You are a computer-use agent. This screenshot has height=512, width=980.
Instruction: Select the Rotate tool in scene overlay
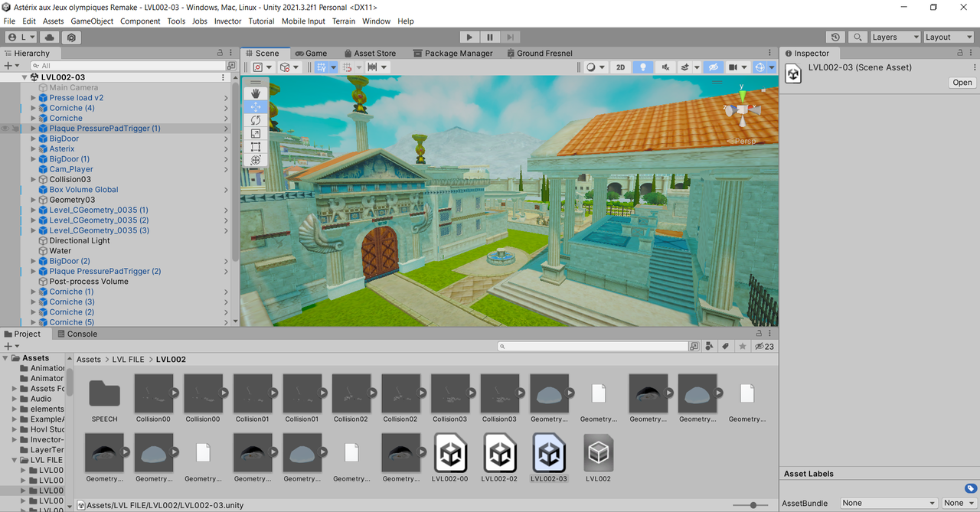(x=256, y=120)
